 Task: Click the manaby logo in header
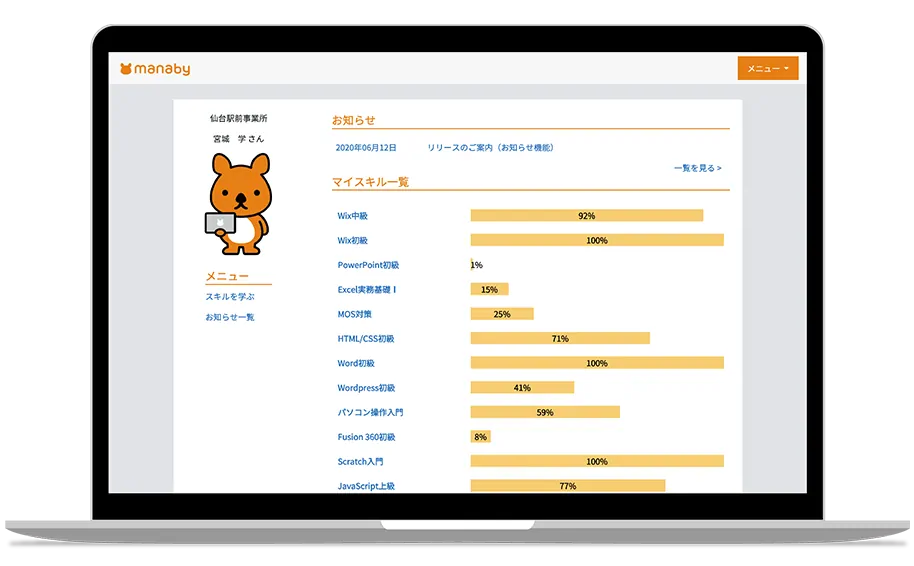pos(155,69)
